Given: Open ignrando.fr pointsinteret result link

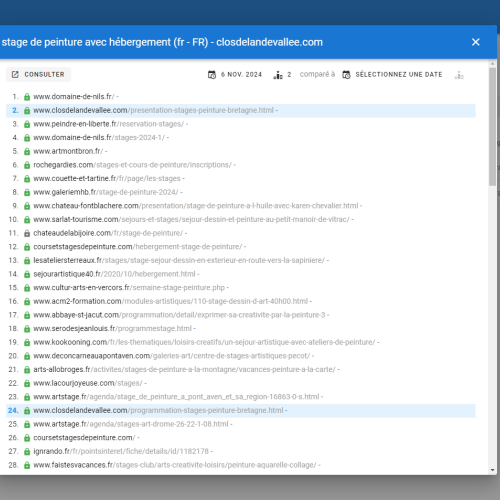Looking at the screenshot, I should (121, 451).
